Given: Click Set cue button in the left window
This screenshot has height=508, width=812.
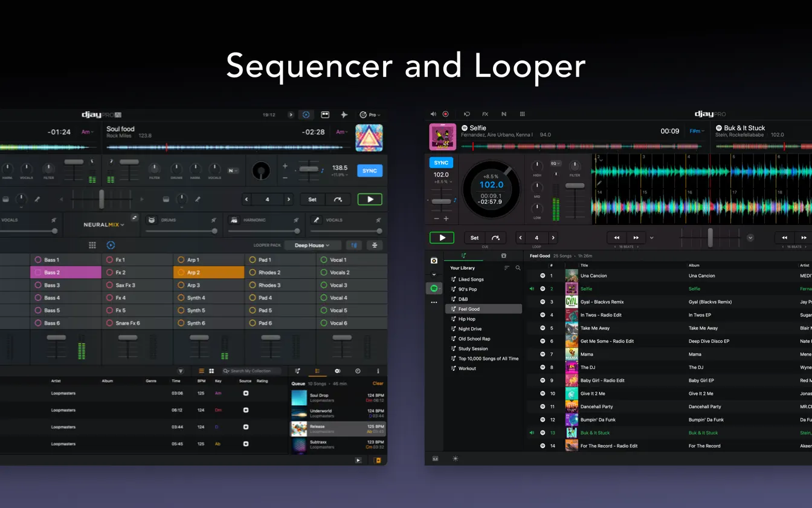Looking at the screenshot, I should click(x=312, y=199).
